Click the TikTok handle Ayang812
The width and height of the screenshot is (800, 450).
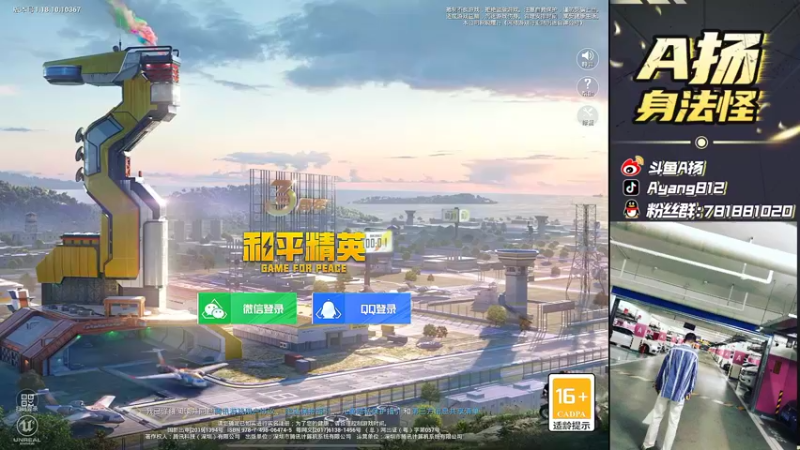point(686,188)
